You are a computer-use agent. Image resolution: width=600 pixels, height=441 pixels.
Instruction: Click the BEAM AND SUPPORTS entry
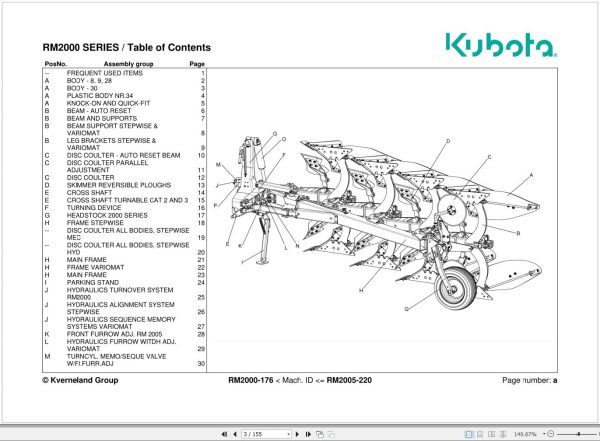pyautogui.click(x=102, y=118)
